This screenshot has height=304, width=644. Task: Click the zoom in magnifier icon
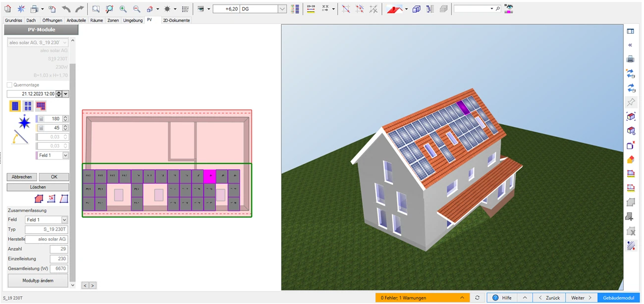tap(123, 9)
